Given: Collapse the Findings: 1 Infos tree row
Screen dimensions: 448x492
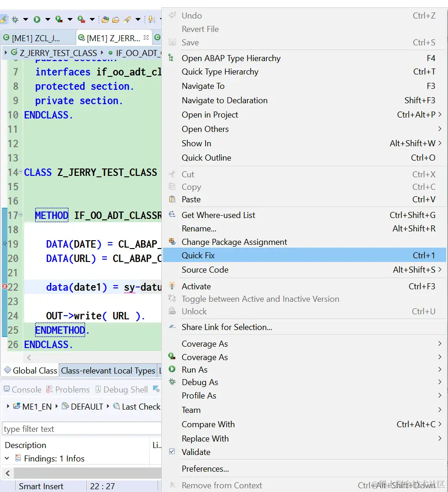Looking at the screenshot, I should [7, 458].
